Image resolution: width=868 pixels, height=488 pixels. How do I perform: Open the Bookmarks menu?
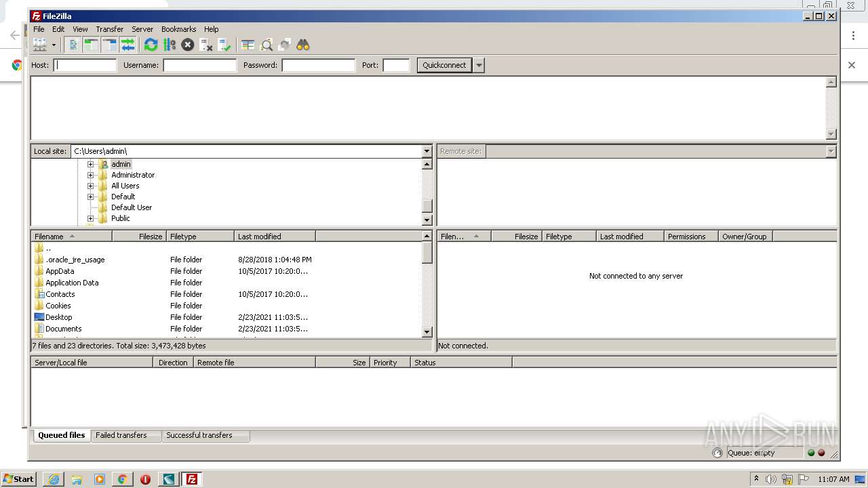pos(178,29)
